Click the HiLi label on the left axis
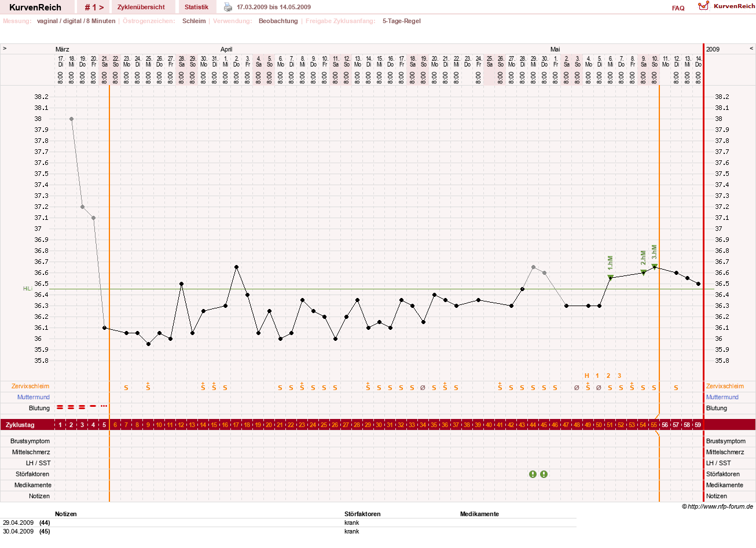The width and height of the screenshot is (756, 548). (27, 289)
